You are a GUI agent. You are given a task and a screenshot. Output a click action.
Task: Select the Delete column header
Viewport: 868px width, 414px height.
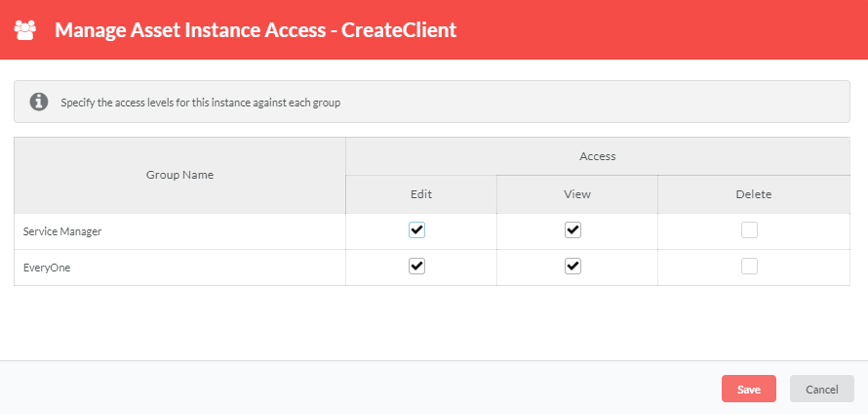753,194
